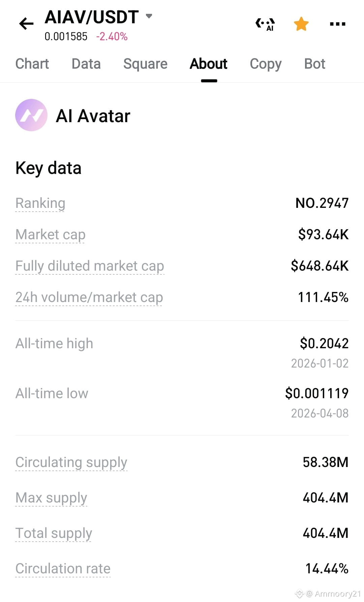Show the Circulating supply explanation
Image resolution: width=364 pixels, height=602 pixels.
(x=71, y=463)
